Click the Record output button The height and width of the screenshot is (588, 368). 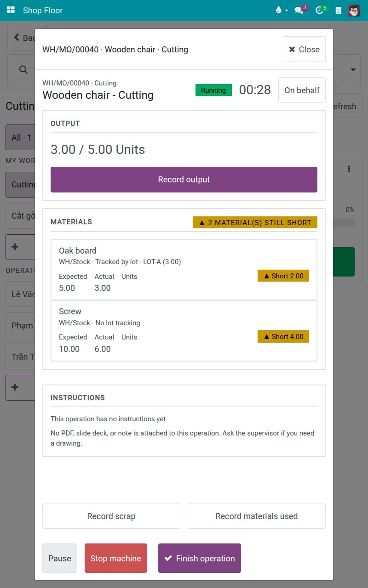184,180
